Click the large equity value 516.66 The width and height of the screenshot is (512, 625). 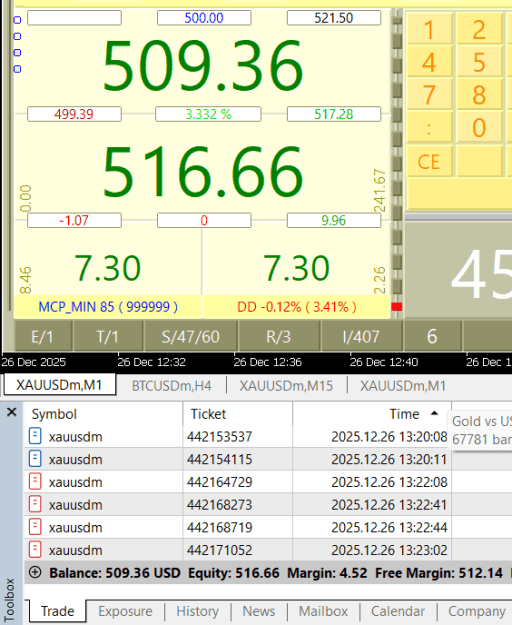pos(203,171)
